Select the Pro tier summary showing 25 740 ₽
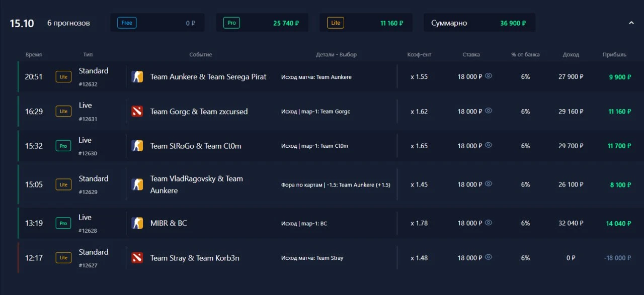This screenshot has width=644, height=295. pos(262,23)
